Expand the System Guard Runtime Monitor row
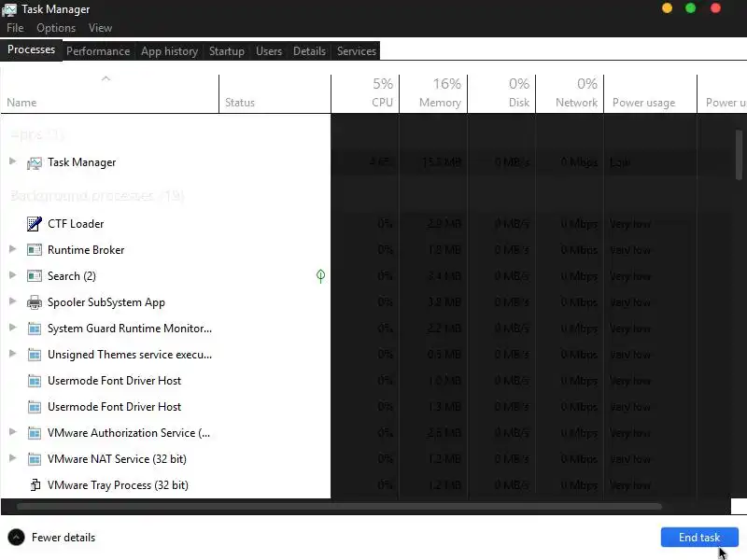 [x=13, y=328]
